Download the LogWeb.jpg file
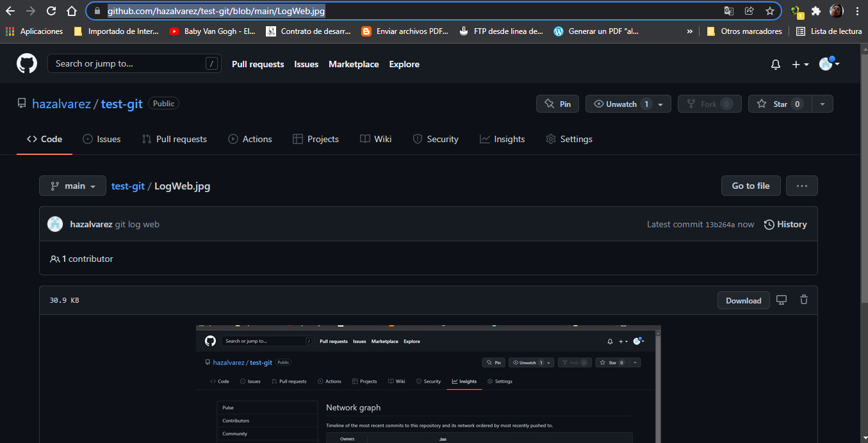868x443 pixels. click(744, 300)
